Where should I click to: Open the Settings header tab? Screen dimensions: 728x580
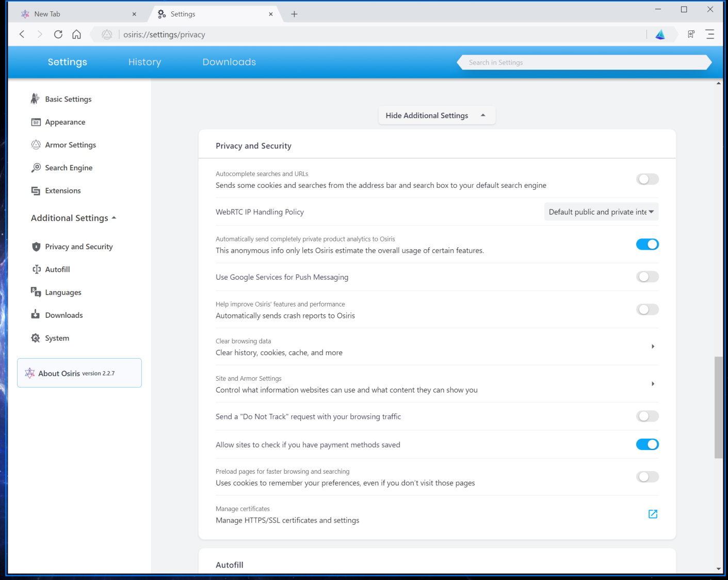click(x=68, y=62)
